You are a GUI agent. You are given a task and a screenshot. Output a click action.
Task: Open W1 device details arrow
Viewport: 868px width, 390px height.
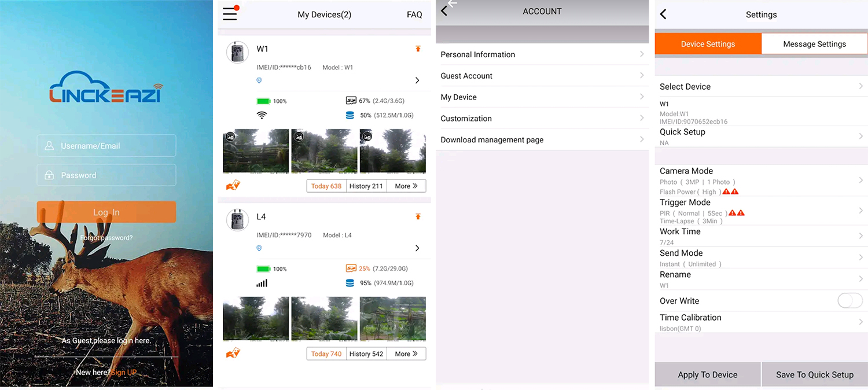(x=417, y=80)
